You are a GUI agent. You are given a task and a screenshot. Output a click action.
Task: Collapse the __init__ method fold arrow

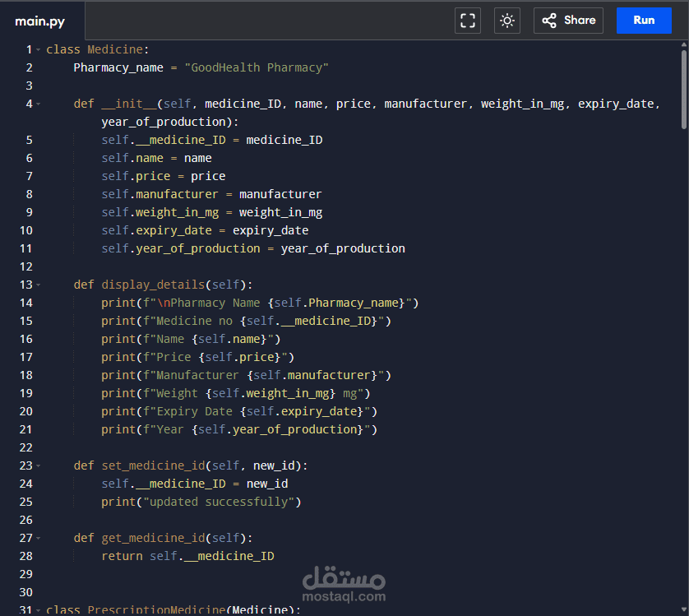pos(38,104)
